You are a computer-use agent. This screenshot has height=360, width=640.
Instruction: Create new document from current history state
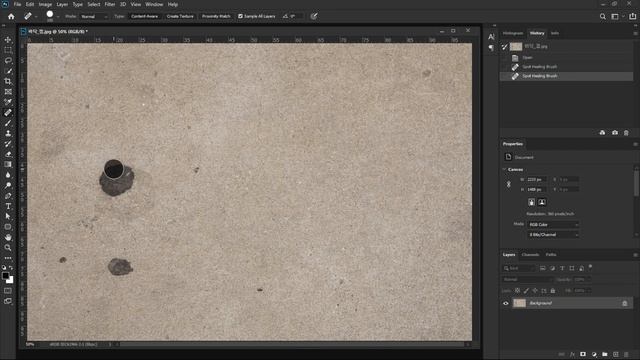coord(602,133)
